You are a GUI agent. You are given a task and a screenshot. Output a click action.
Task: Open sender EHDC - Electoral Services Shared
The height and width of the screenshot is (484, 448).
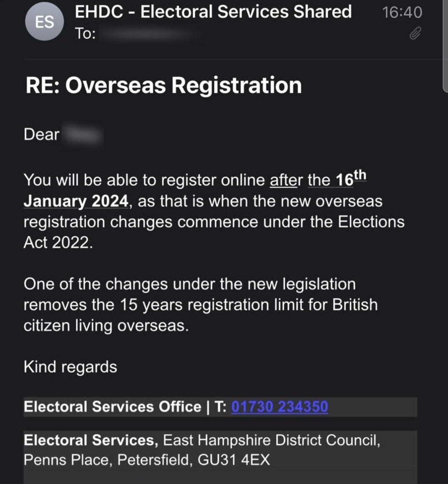pos(213,12)
